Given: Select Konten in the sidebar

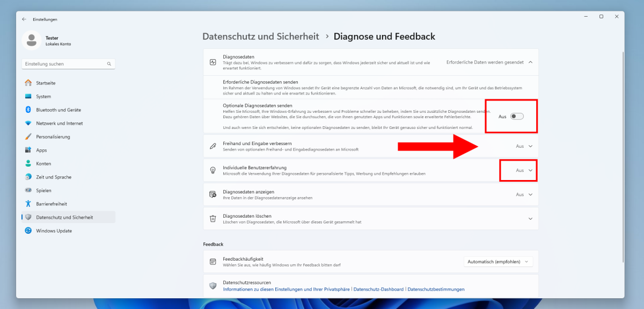Looking at the screenshot, I should (69, 163).
